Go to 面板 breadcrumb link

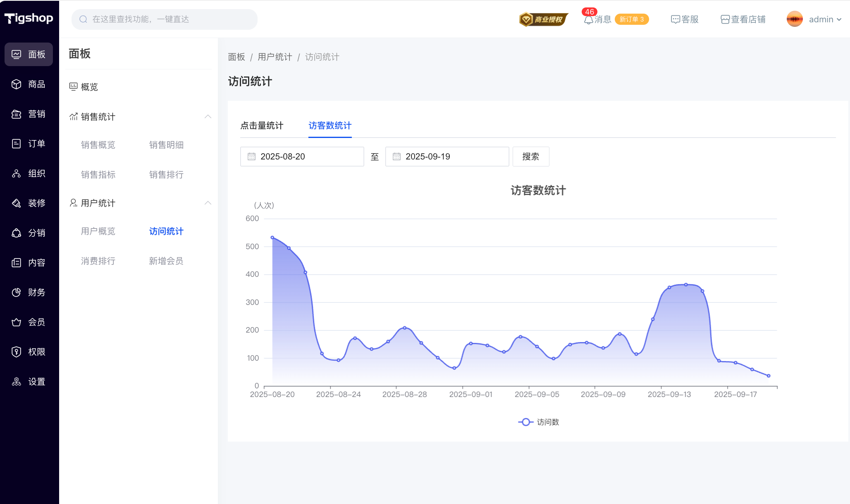[236, 57]
